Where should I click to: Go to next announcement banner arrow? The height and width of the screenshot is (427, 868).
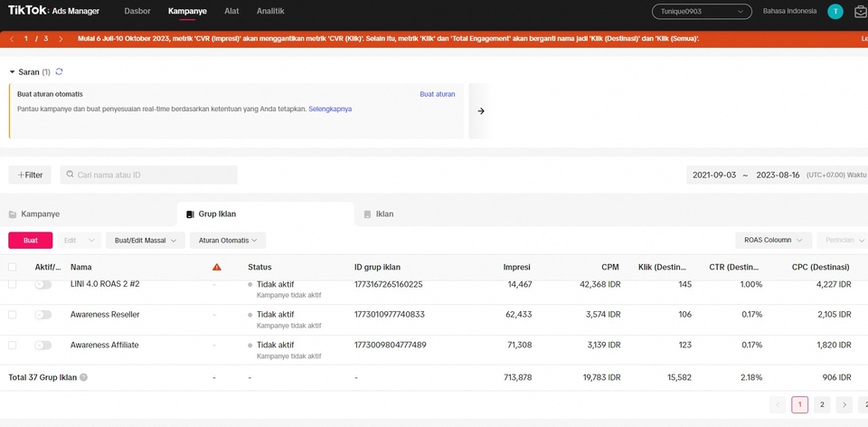point(61,39)
